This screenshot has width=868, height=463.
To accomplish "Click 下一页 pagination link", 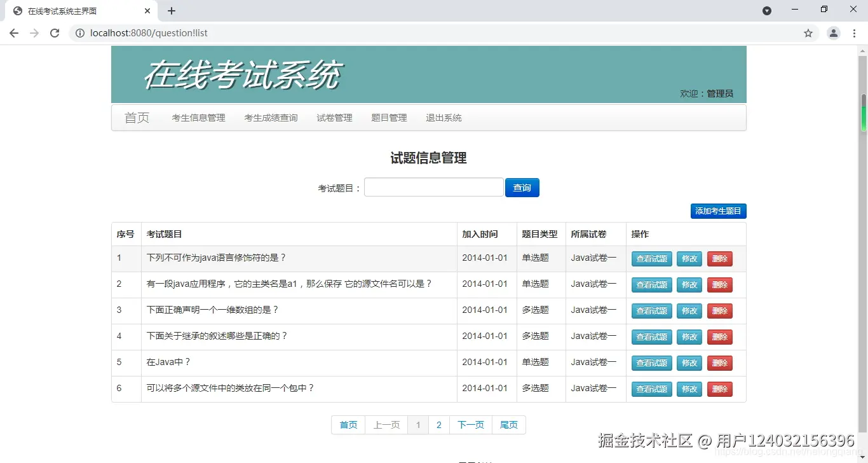I will click(x=471, y=425).
